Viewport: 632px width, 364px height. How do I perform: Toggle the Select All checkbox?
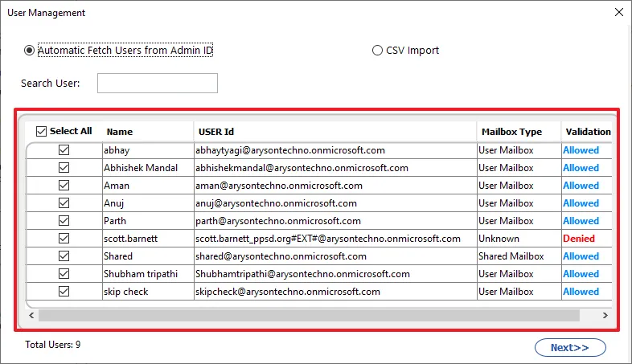[41, 131]
